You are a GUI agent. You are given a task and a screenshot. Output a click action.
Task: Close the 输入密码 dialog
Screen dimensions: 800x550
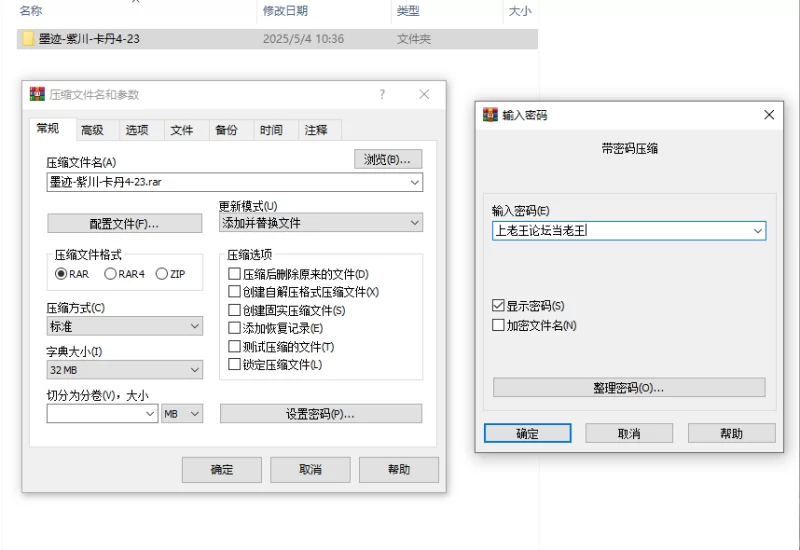768,115
